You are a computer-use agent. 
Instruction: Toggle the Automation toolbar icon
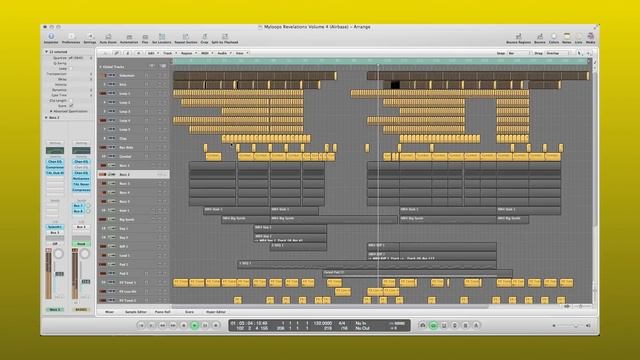pos(129,37)
